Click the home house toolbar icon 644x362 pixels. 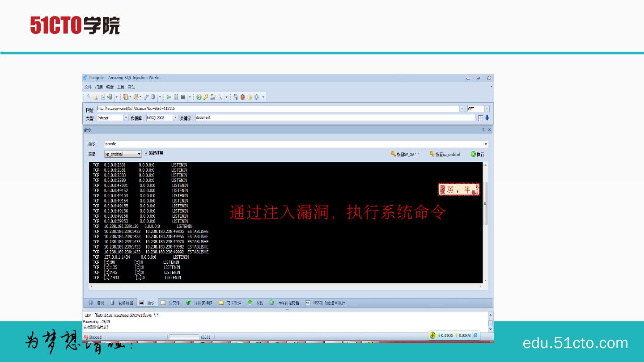pos(236,97)
